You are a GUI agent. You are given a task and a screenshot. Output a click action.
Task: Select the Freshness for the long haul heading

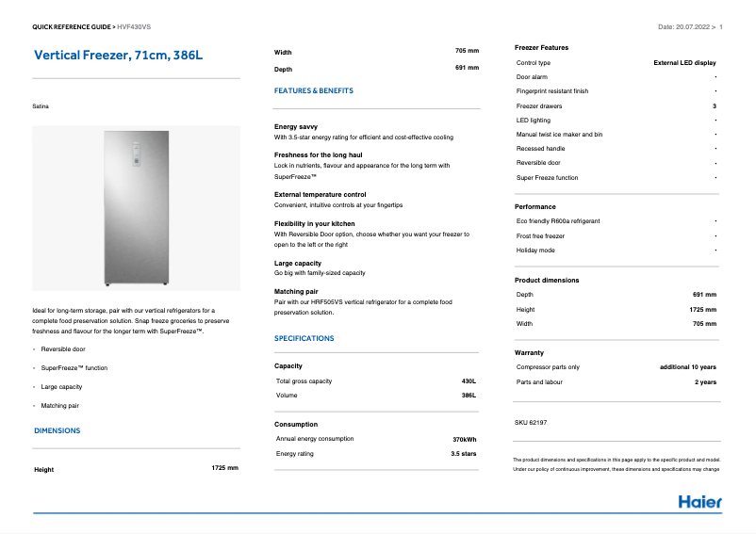[x=318, y=154]
